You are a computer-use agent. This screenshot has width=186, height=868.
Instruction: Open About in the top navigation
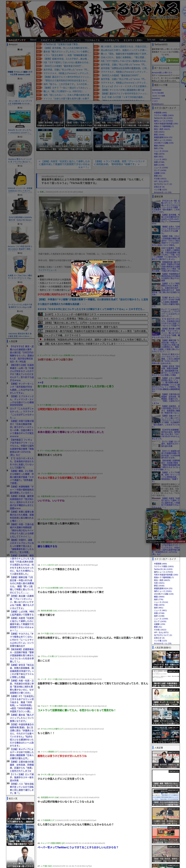[33, 40]
